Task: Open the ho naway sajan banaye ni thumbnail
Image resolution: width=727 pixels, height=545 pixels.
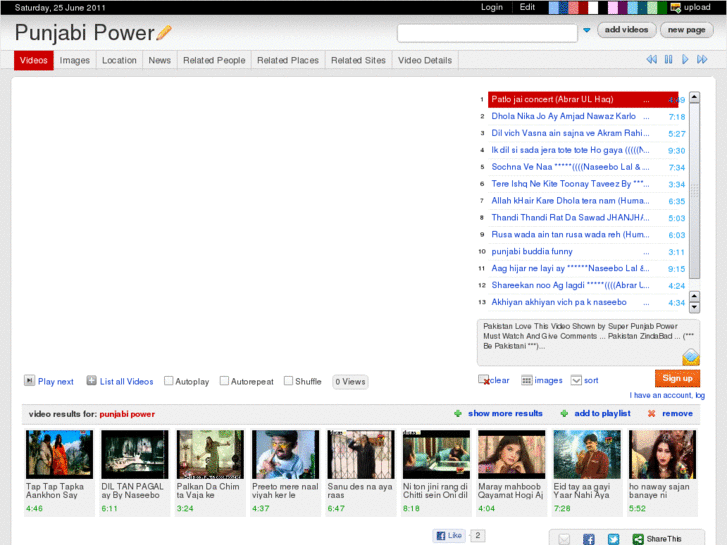Action: point(663,454)
